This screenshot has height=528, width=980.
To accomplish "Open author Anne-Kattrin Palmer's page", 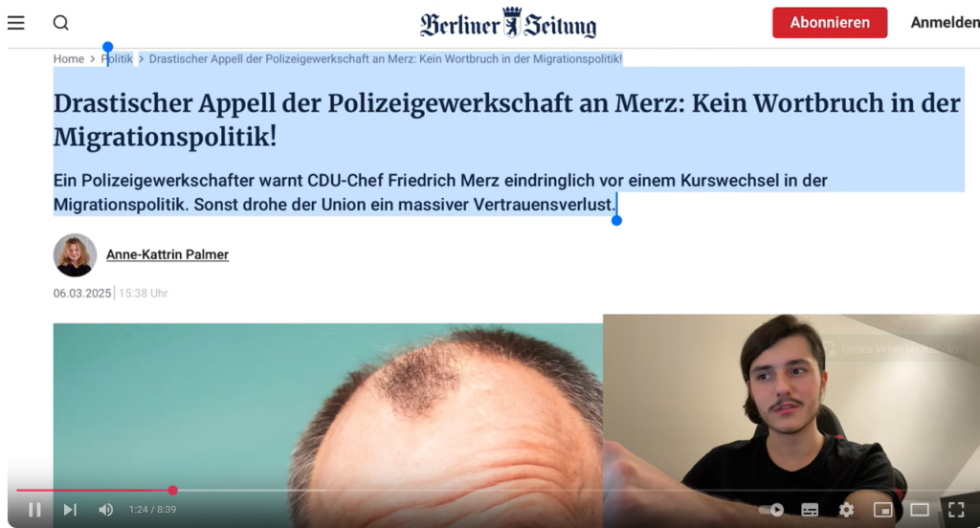I will pyautogui.click(x=167, y=254).
